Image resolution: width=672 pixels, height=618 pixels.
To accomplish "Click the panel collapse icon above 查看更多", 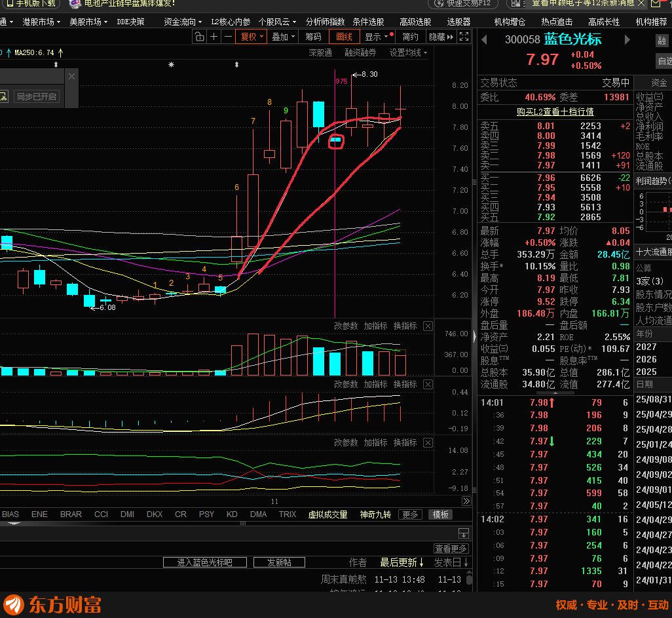I will tap(464, 533).
